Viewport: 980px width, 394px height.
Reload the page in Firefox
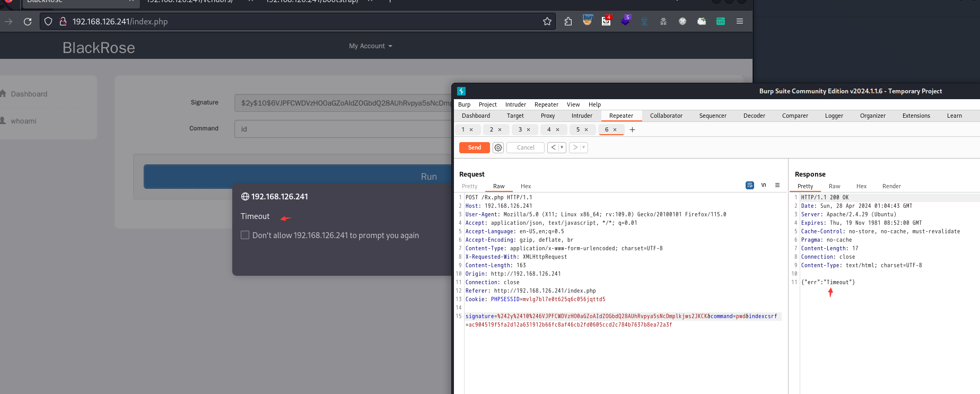(28, 21)
